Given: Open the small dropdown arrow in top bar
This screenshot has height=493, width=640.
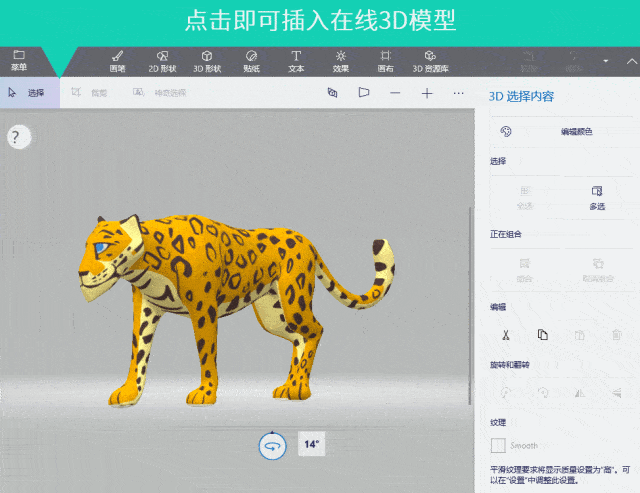Looking at the screenshot, I should 606,61.
